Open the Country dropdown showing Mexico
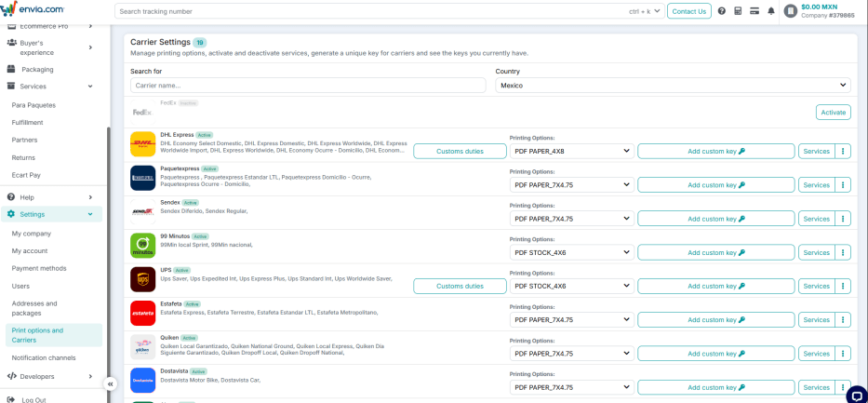868x403 pixels. click(673, 86)
